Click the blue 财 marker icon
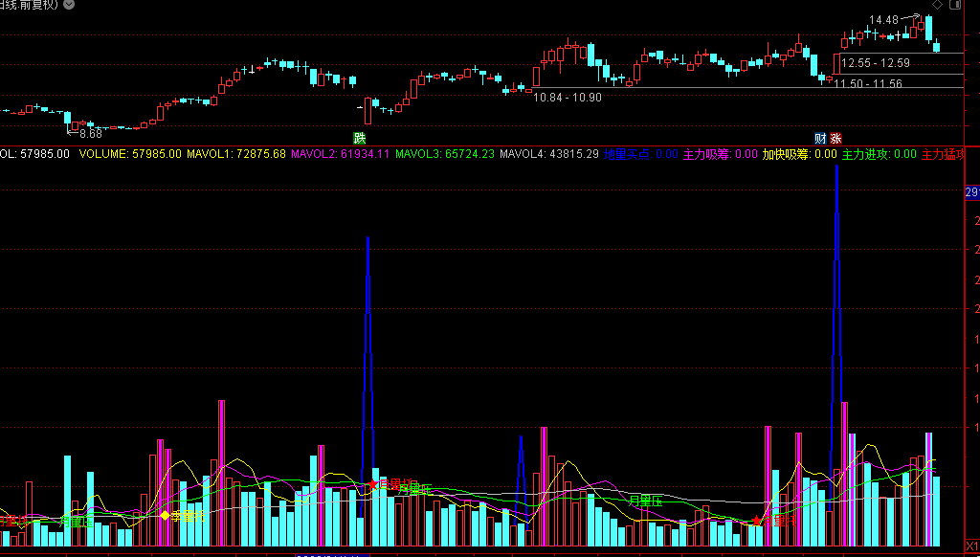 [820, 138]
